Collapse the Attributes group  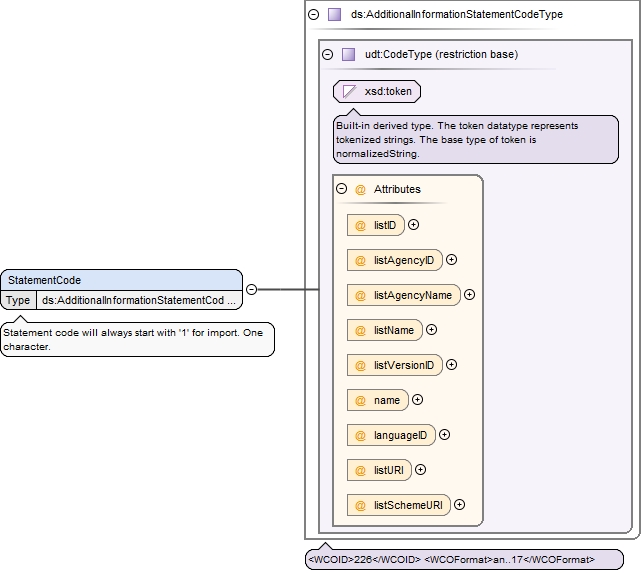pos(341,188)
